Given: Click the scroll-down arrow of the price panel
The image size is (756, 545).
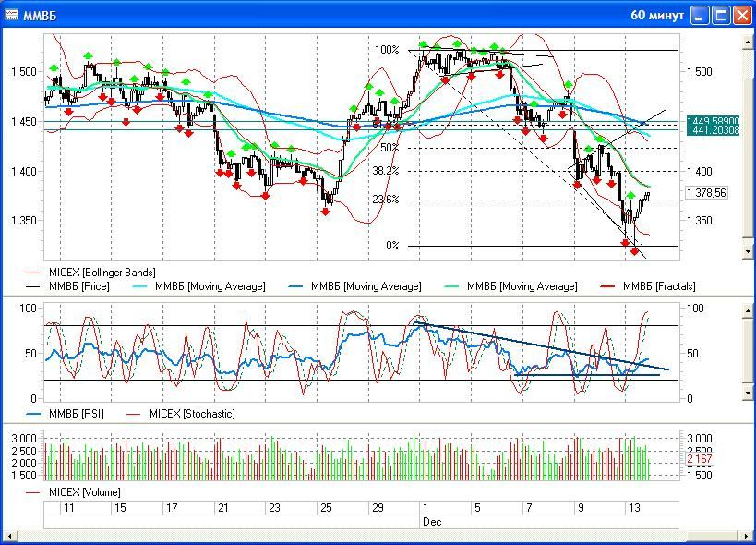Looking at the screenshot, I should [x=748, y=251].
